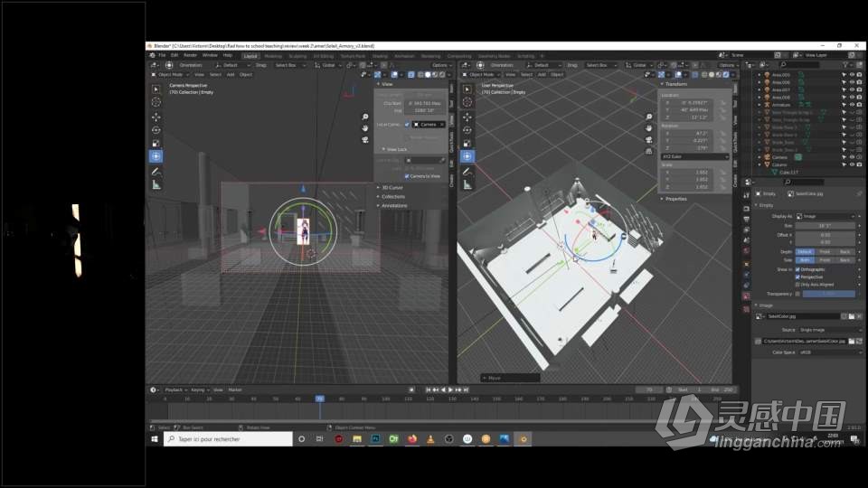Toggle the Camera to View checkbox

pos(407,176)
